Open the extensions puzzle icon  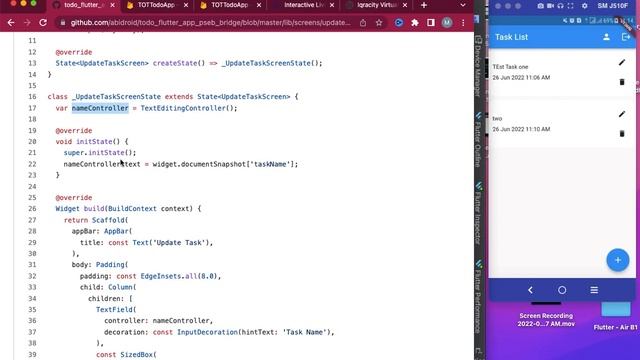[x=415, y=23]
